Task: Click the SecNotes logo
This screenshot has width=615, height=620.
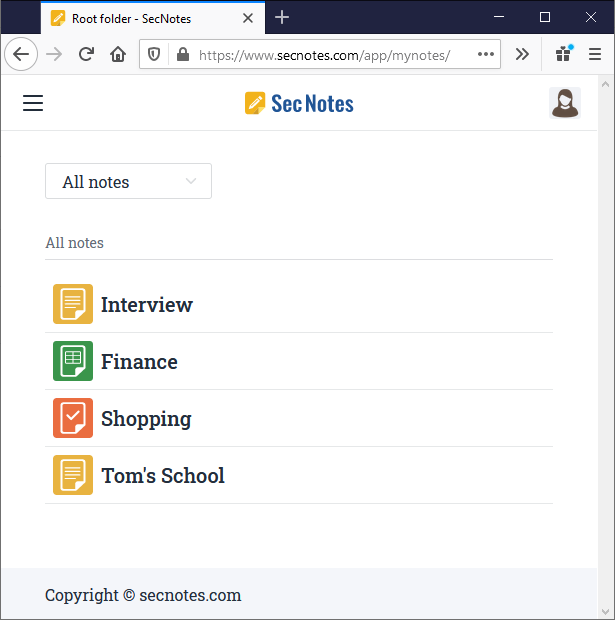Action: (x=299, y=103)
